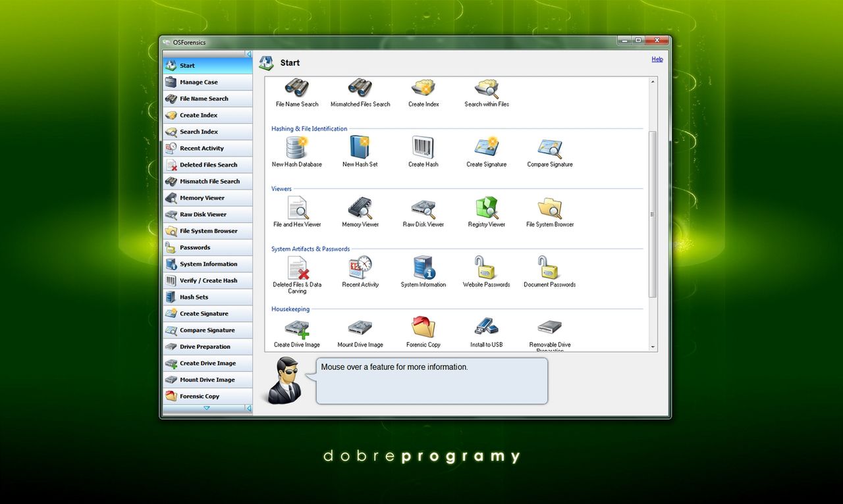Open Memory Viewer from the sidebar
The image size is (843, 504).
207,198
